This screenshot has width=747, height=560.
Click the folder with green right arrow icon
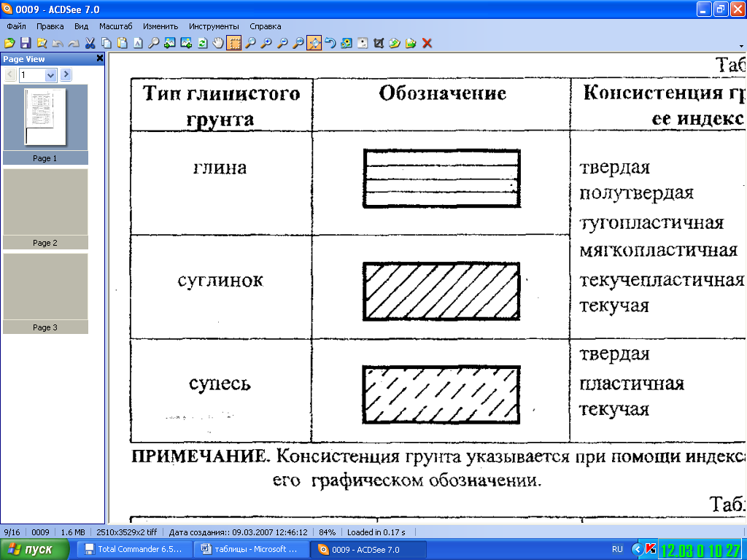point(411,43)
